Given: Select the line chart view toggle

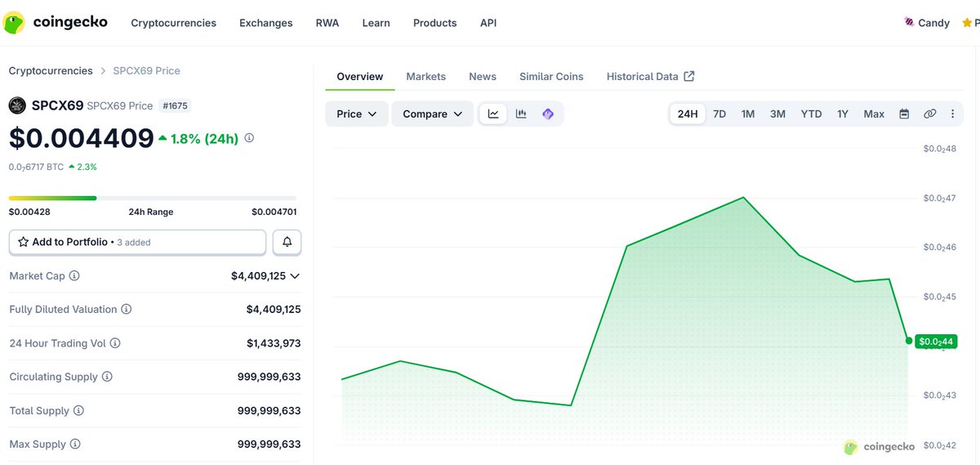Looking at the screenshot, I should point(493,114).
